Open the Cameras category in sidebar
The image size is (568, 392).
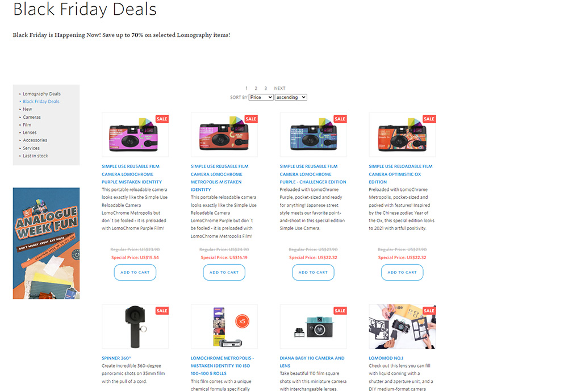(x=32, y=118)
